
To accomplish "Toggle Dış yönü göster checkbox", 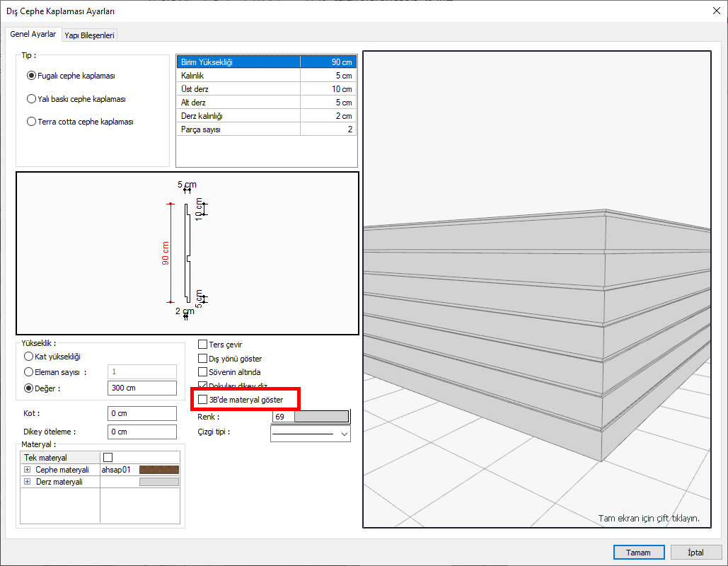I will coord(203,359).
